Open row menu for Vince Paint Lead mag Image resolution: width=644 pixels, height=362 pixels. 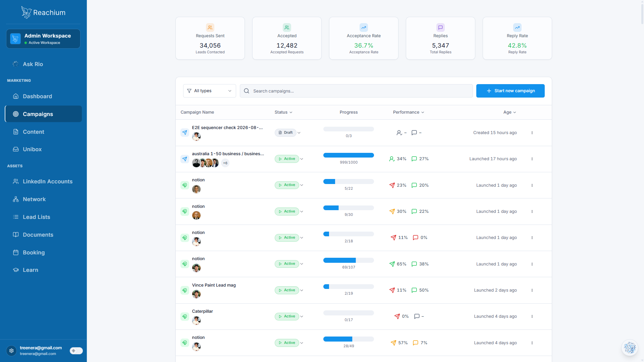point(532,290)
